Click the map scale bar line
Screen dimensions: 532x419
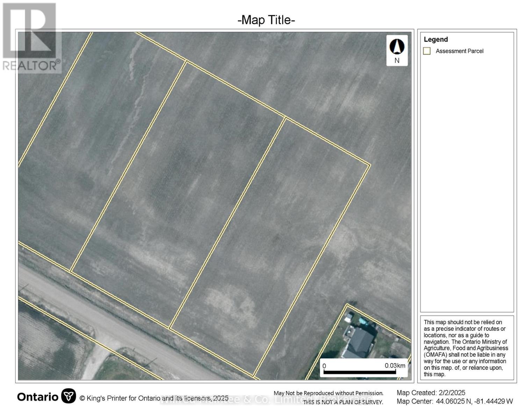pos(360,372)
